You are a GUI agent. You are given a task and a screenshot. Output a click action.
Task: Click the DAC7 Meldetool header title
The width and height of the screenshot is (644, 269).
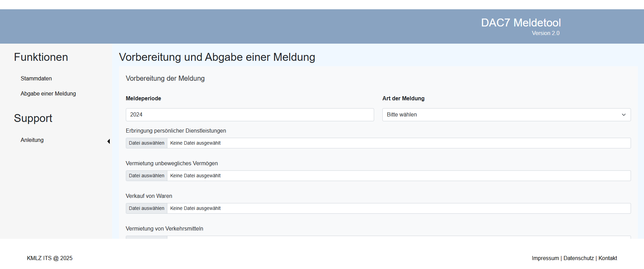point(521,23)
